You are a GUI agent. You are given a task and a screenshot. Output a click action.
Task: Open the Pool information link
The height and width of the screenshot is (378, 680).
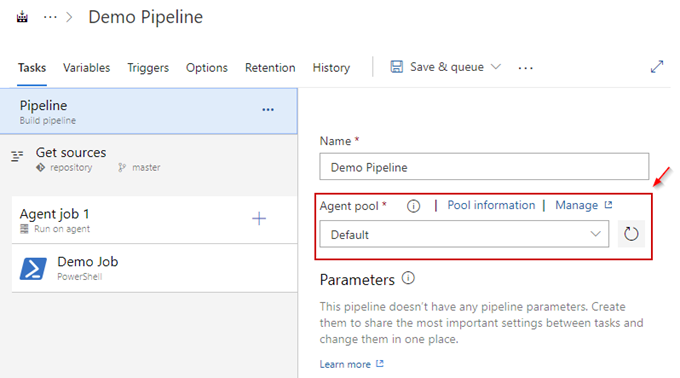(491, 205)
